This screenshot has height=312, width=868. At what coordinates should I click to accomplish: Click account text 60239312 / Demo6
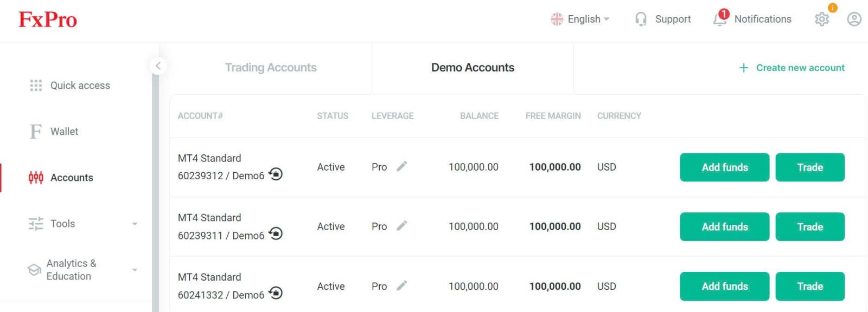[221, 175]
